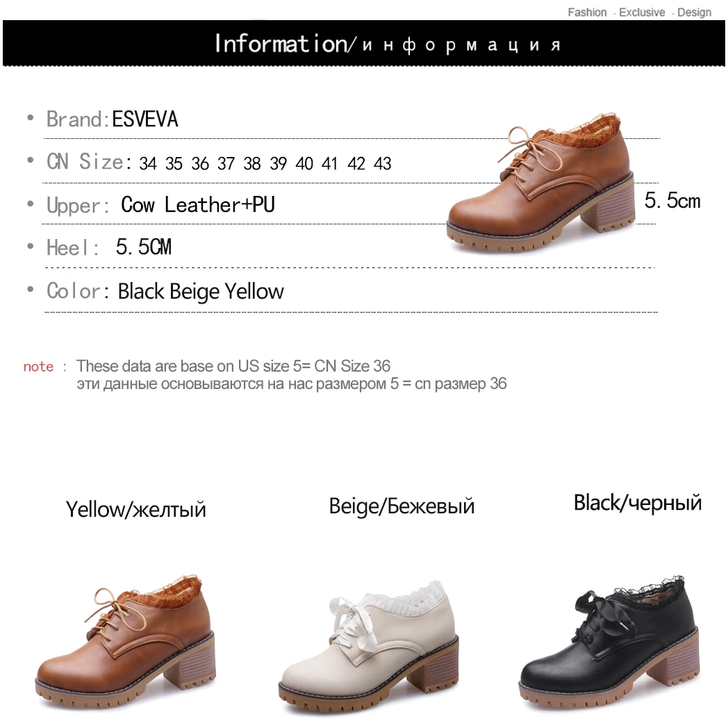Select the black shoe image

point(609,643)
